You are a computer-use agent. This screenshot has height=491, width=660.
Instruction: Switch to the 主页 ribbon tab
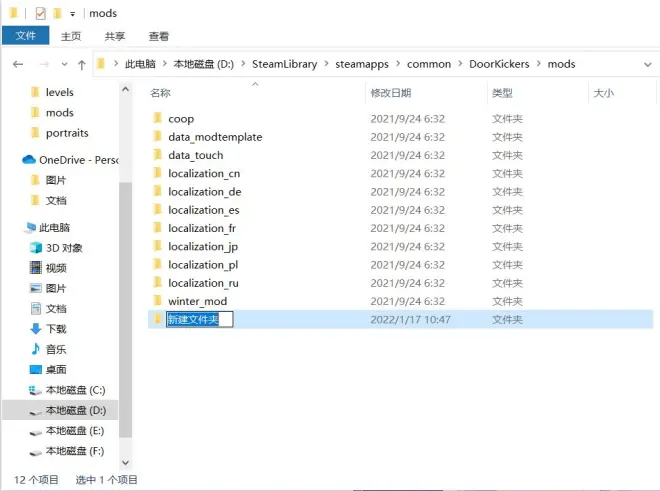click(71, 36)
